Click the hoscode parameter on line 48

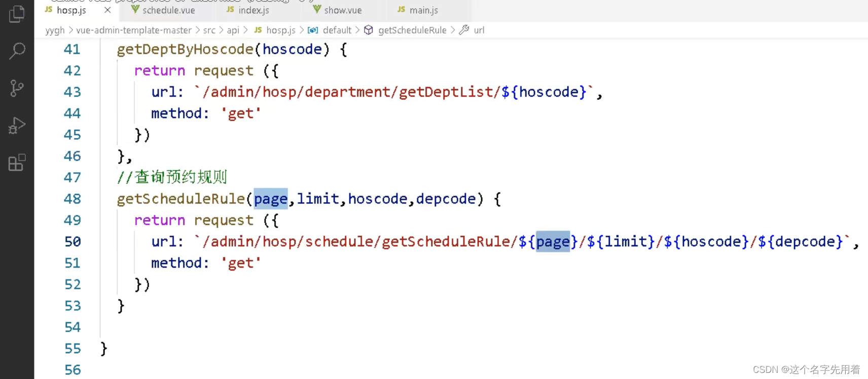pos(378,199)
